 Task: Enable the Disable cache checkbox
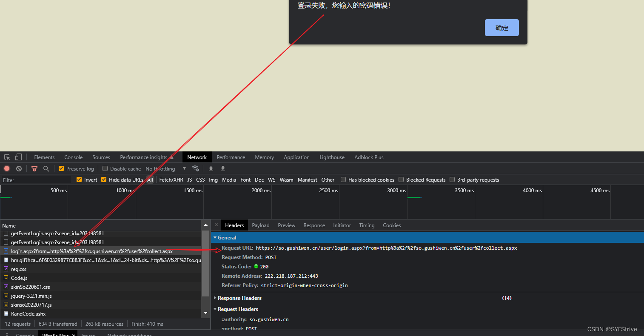[105, 168]
